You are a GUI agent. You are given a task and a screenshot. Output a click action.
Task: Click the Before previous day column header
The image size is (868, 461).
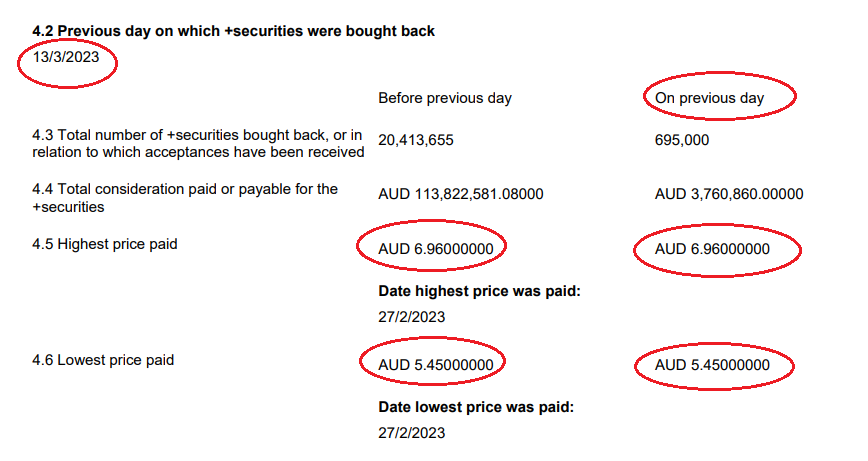445,98
